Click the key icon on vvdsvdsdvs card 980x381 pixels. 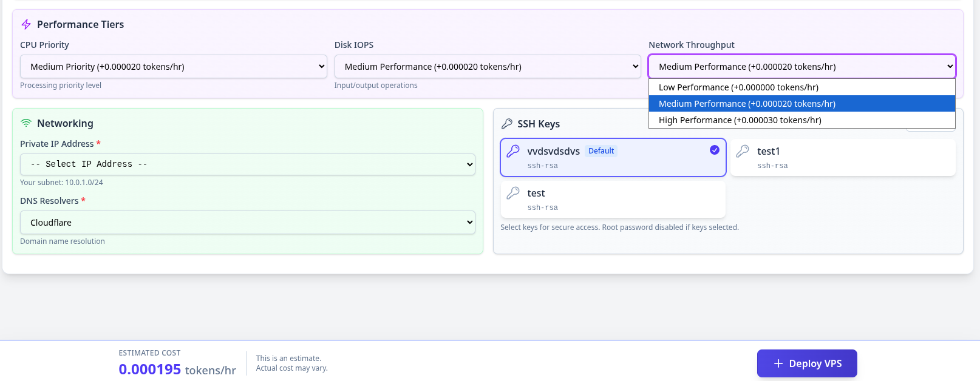[513, 151]
